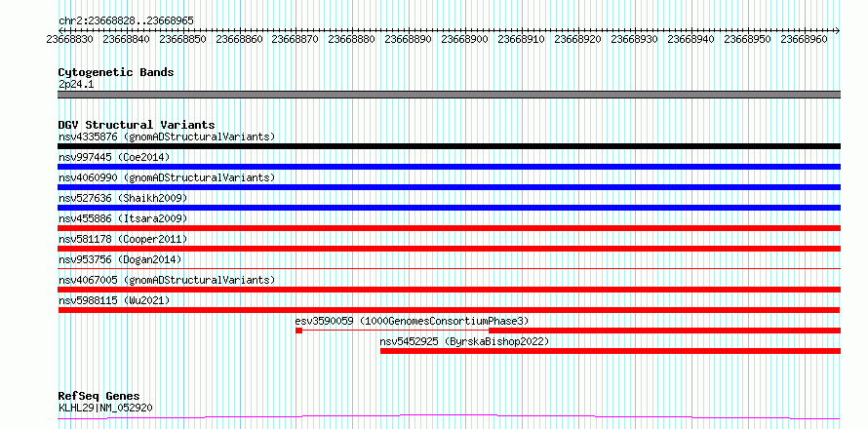This screenshot has width=868, height=429.
Task: Open variant label nsv527636 (Shaikh2009)
Action: click(123, 198)
